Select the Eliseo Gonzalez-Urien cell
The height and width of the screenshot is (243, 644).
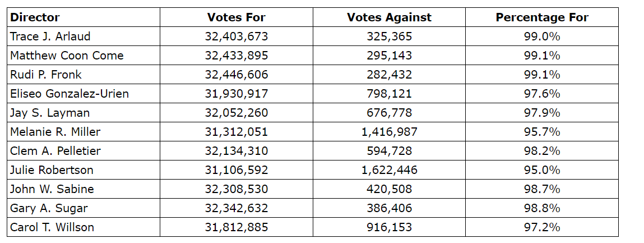(x=70, y=94)
